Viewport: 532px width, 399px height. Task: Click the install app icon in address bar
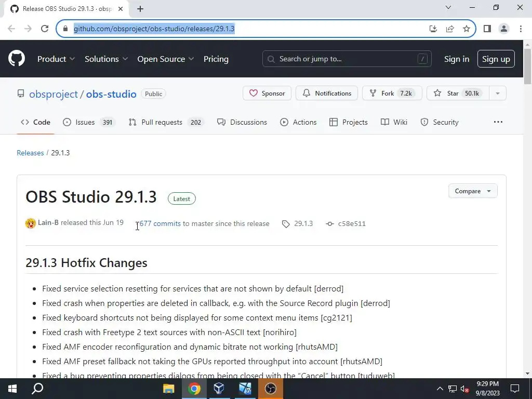pos(433,29)
